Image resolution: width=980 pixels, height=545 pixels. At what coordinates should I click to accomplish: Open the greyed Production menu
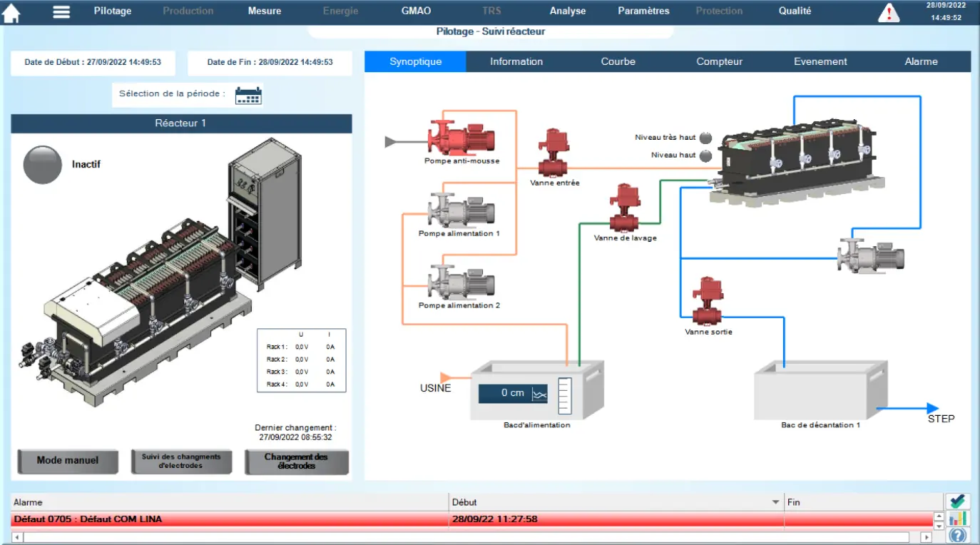(x=188, y=11)
